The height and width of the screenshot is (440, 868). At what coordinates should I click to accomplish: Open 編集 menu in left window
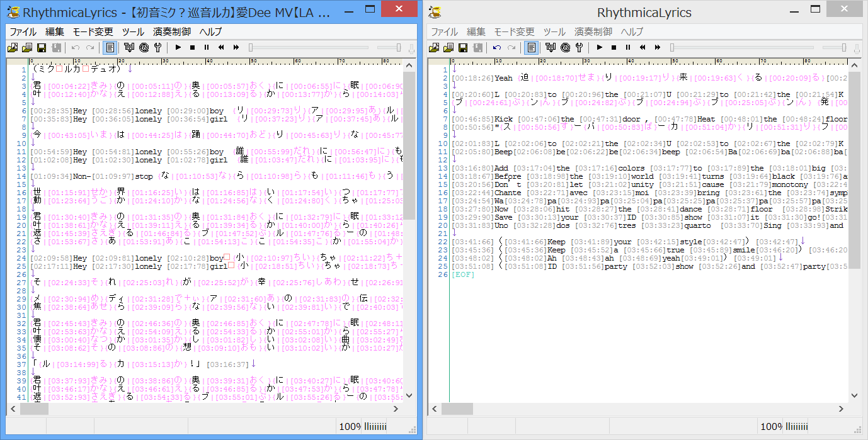pyautogui.click(x=55, y=31)
